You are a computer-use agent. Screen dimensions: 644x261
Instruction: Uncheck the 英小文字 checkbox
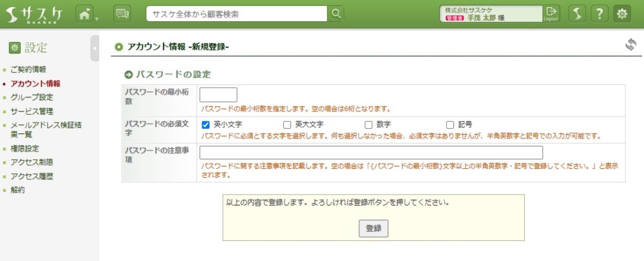206,124
